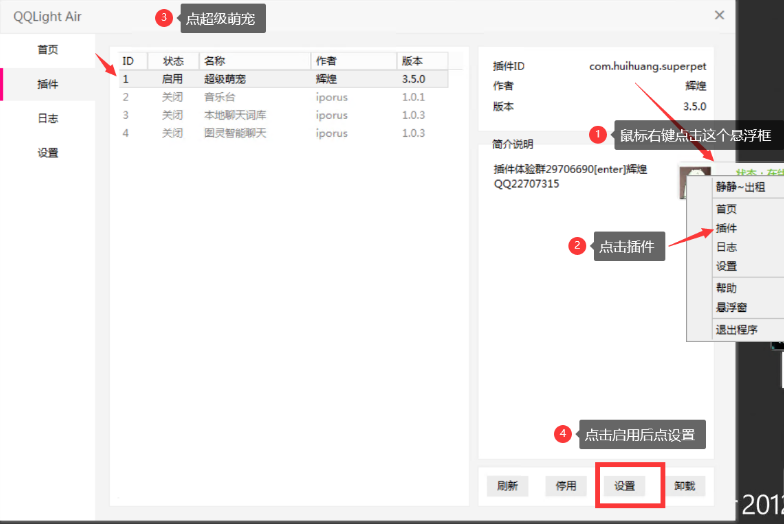Open 首页 in the left sidebar
The image size is (784, 524).
48,49
